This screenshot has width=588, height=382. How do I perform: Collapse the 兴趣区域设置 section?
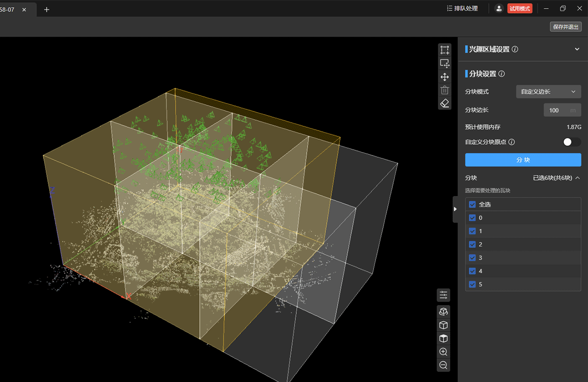click(577, 49)
